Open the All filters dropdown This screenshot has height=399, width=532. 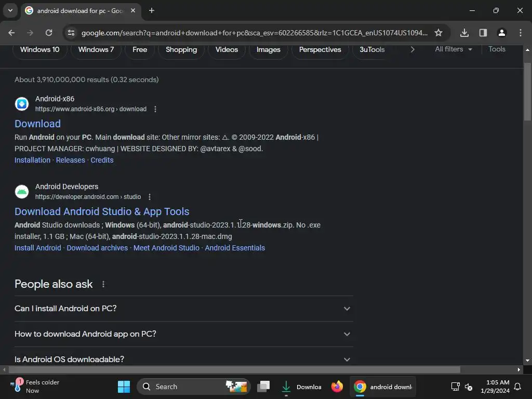454,49
